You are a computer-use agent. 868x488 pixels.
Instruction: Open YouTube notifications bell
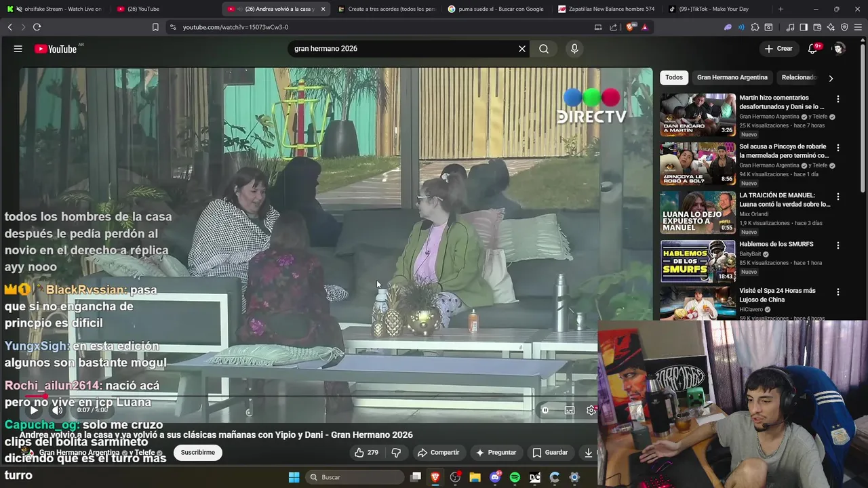point(813,49)
